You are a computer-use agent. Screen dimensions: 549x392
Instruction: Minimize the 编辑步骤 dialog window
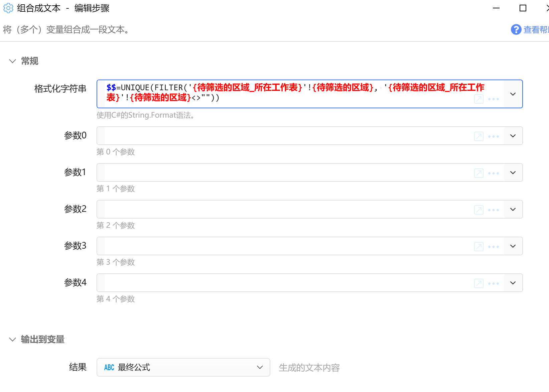click(496, 8)
